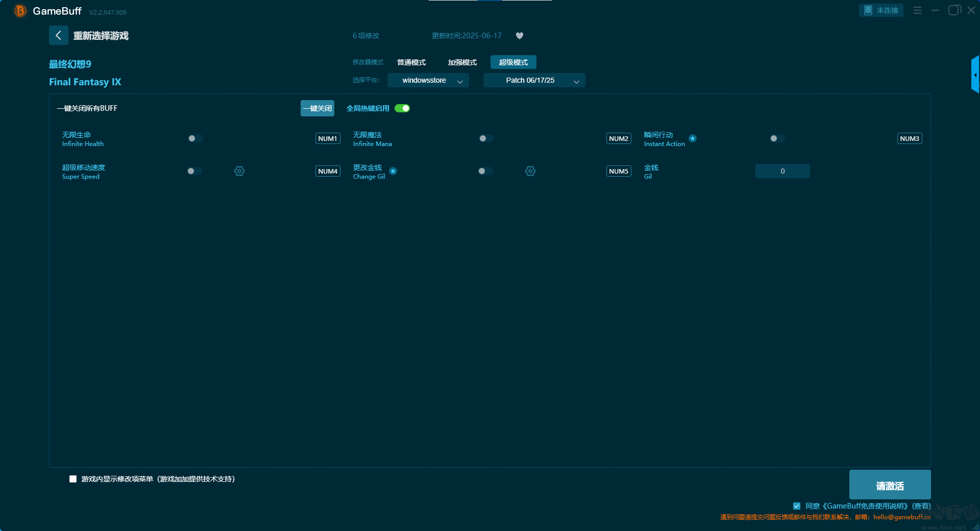Enable the Infinite Mana switch

tap(486, 138)
